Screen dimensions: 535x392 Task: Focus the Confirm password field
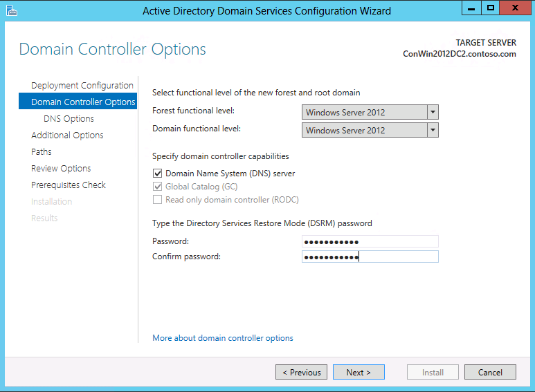[x=370, y=256]
